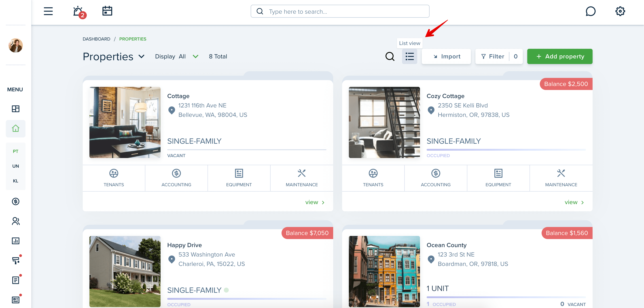Viewport: 644px width, 308px height.
Task: Open Cottage MAINTENANCE tab
Action: (x=302, y=178)
